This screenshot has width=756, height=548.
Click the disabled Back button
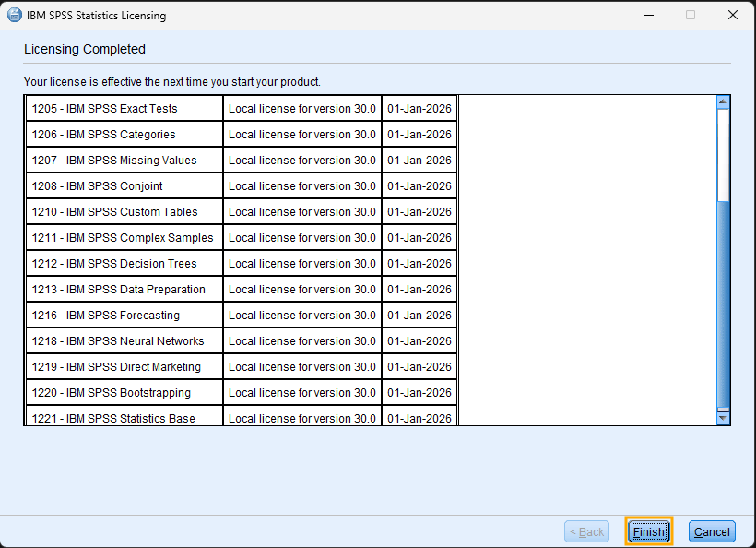tap(586, 531)
